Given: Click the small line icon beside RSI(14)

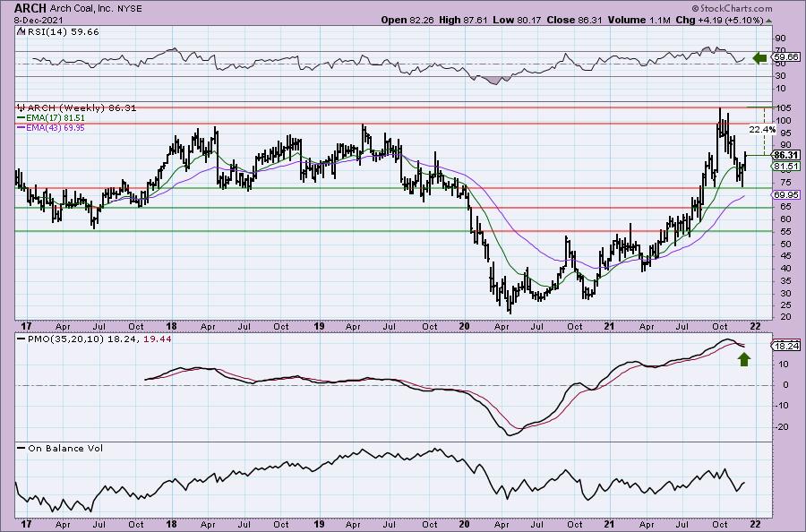Looking at the screenshot, I should [21, 31].
